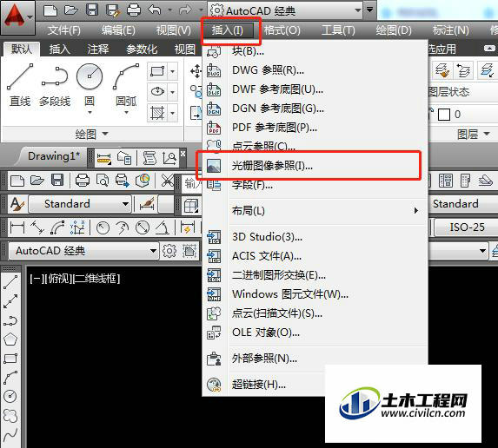Choose PDF 参考底图(P)... menu entry
The width and height of the screenshot is (498, 448).
click(315, 128)
